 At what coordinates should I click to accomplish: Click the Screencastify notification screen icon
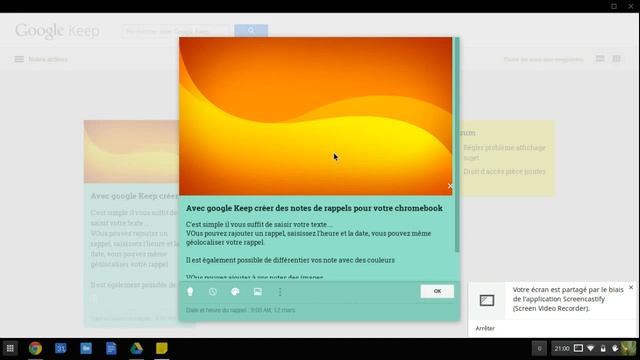[x=487, y=300]
